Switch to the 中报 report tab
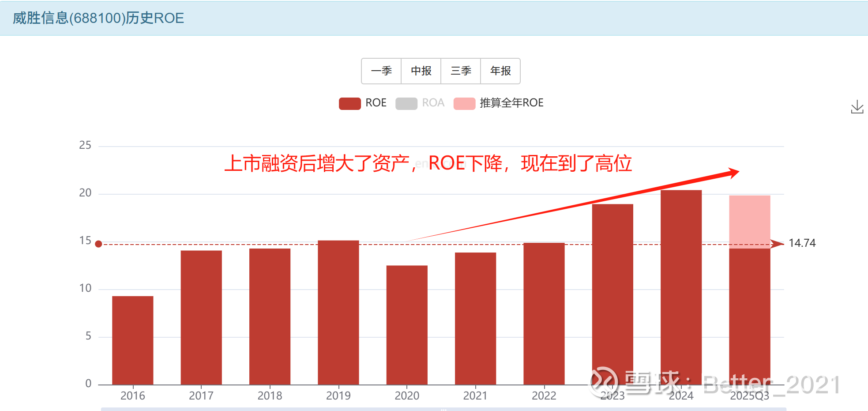The width and height of the screenshot is (868, 411). (x=421, y=71)
